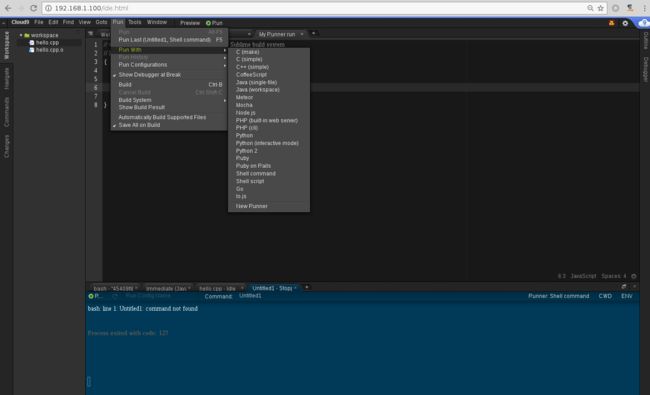Select the C (make) runner

pos(269,52)
